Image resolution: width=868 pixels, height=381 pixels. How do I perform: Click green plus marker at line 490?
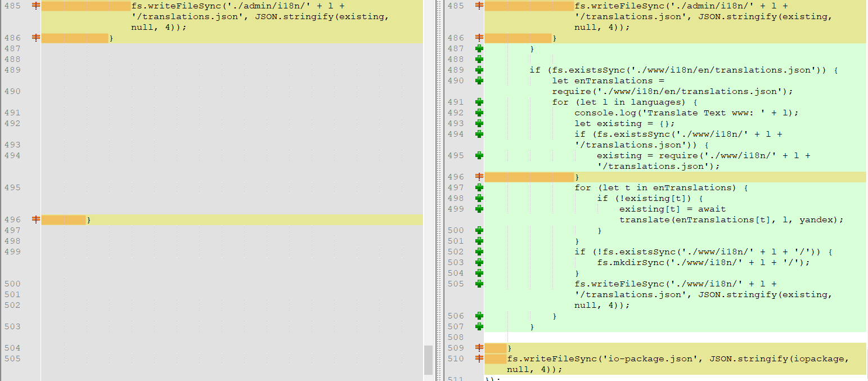(x=479, y=80)
